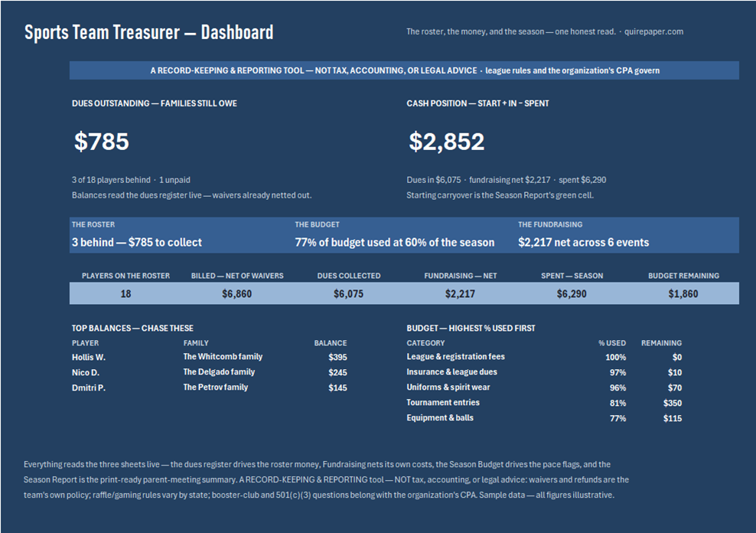Click the PLAYER column header
Viewport: 756px width, 533px height.
point(86,343)
